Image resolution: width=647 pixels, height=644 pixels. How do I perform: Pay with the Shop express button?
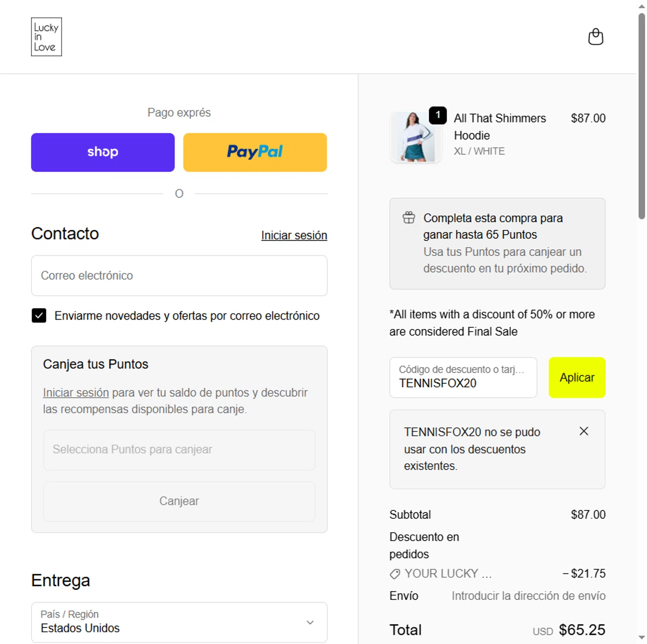pos(103,152)
